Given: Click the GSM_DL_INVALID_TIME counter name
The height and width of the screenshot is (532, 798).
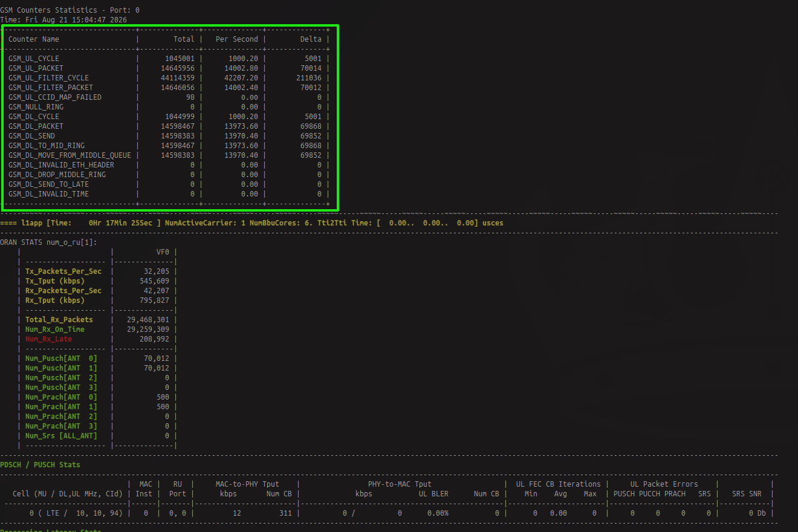Looking at the screenshot, I should tap(48, 194).
